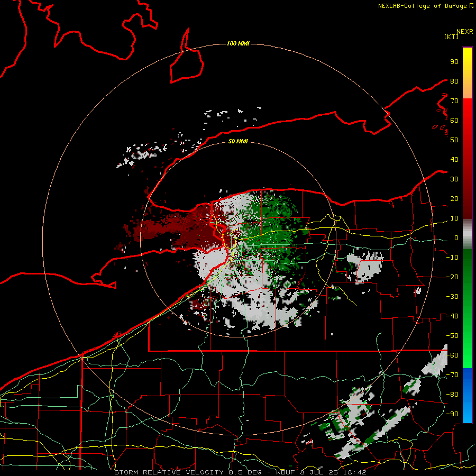476x476 pixels.
Task: Click the 70 value on velocity scale
Action: [x=454, y=101]
